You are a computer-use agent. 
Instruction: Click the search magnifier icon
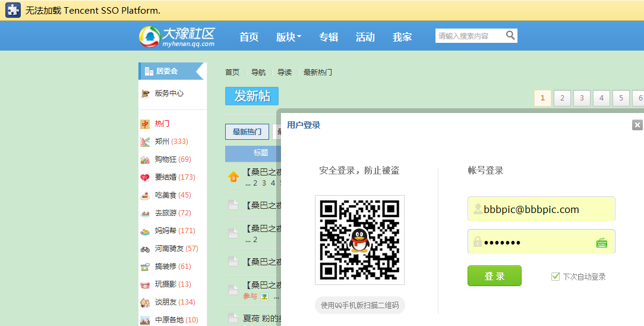tap(510, 35)
